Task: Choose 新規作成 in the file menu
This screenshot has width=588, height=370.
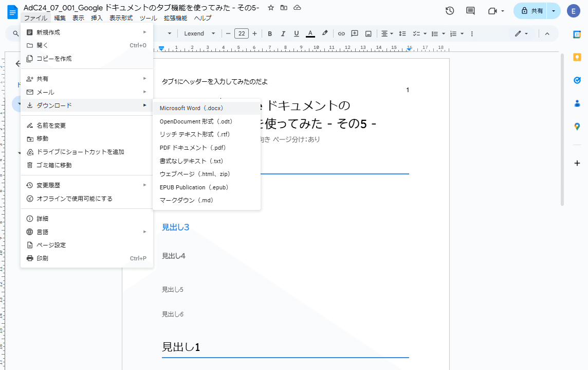Action: click(x=87, y=32)
